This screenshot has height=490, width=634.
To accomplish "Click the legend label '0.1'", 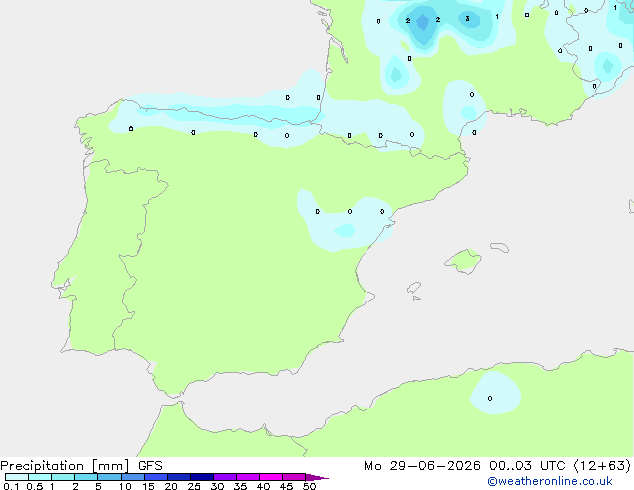I will 11,486.
